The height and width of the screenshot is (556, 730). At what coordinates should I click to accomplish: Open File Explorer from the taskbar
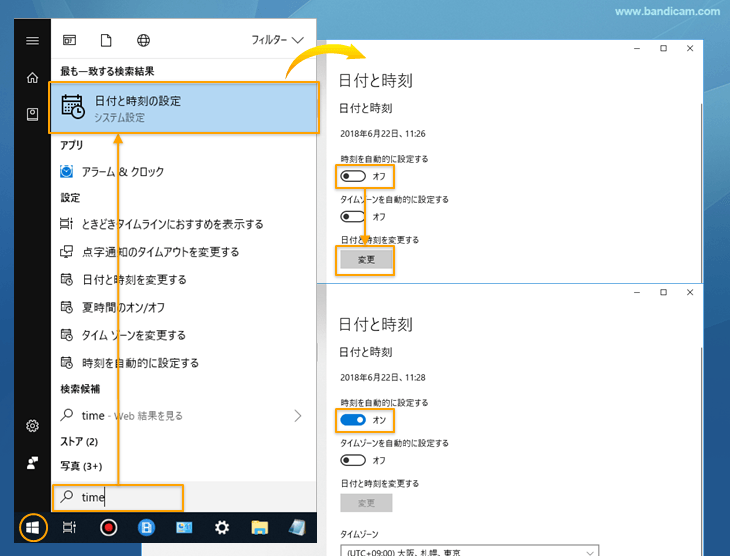click(260, 527)
